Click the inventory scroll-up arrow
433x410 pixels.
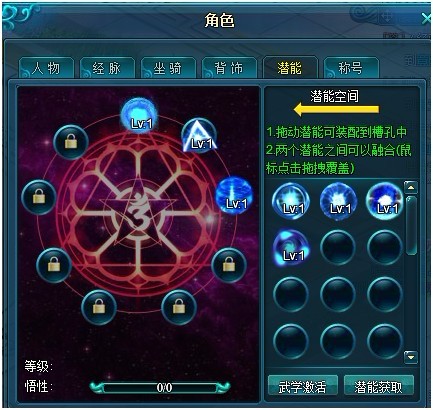(x=411, y=188)
